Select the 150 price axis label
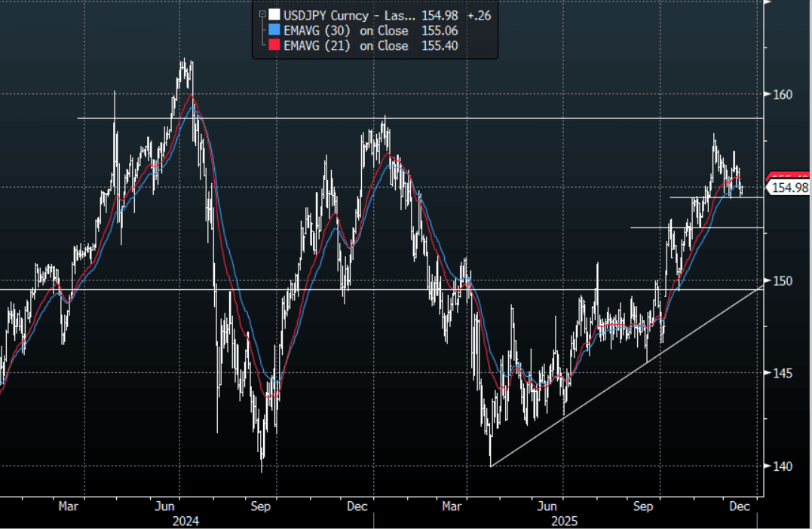The height and width of the screenshot is (529, 812). click(x=785, y=280)
